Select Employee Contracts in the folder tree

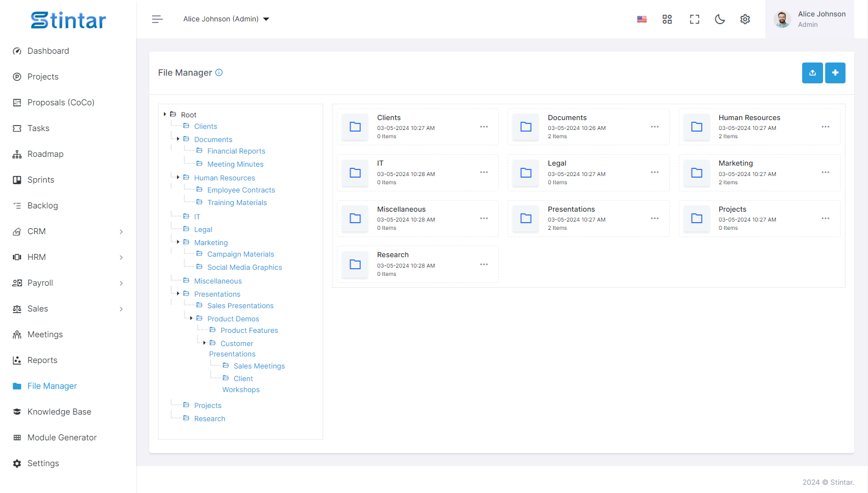241,190
